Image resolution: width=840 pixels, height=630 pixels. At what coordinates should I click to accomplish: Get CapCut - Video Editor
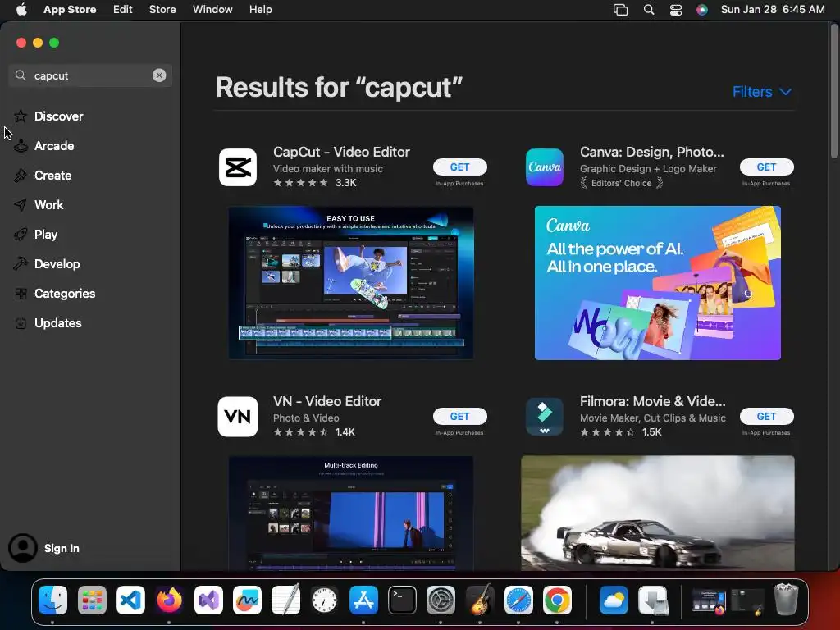click(459, 167)
